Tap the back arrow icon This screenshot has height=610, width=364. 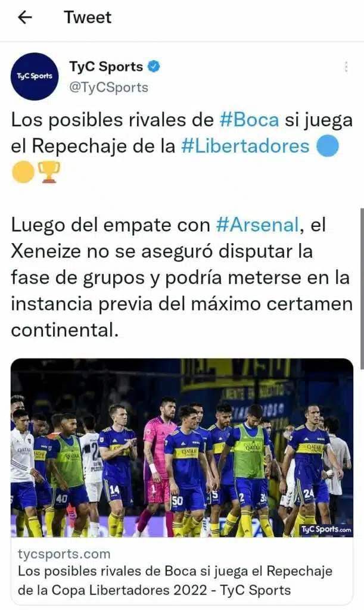click(25, 17)
